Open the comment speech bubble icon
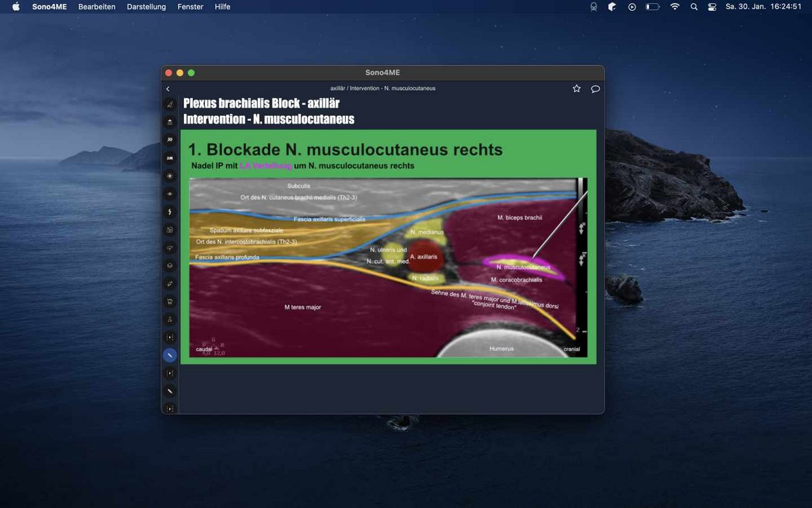This screenshot has width=812, height=508. (595, 89)
